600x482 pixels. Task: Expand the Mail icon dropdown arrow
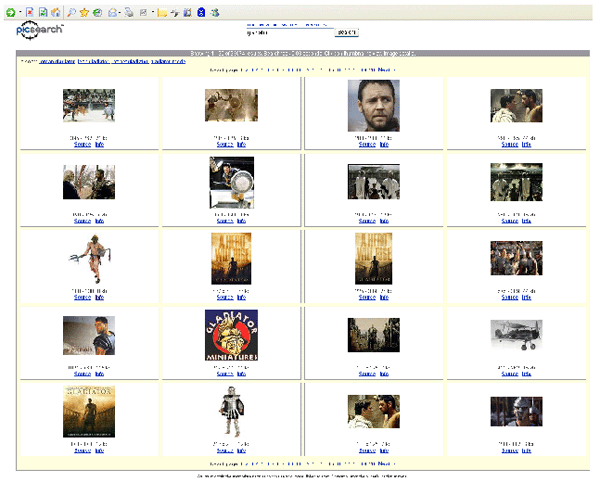[x=120, y=13]
